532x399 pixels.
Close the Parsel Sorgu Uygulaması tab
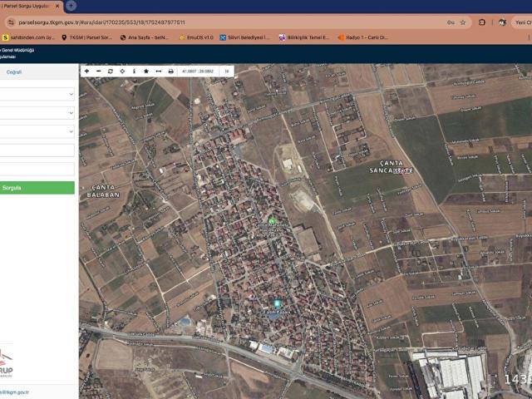pyautogui.click(x=57, y=6)
